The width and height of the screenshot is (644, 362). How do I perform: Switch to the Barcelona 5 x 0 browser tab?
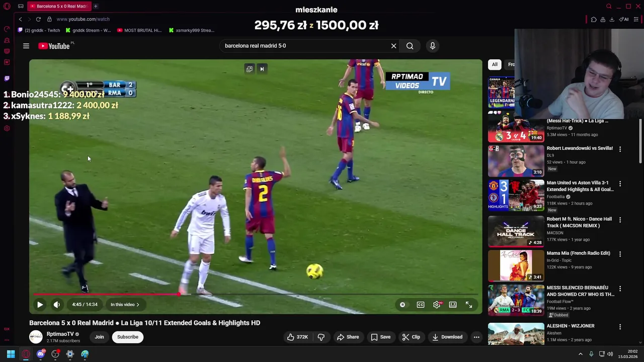(58, 6)
